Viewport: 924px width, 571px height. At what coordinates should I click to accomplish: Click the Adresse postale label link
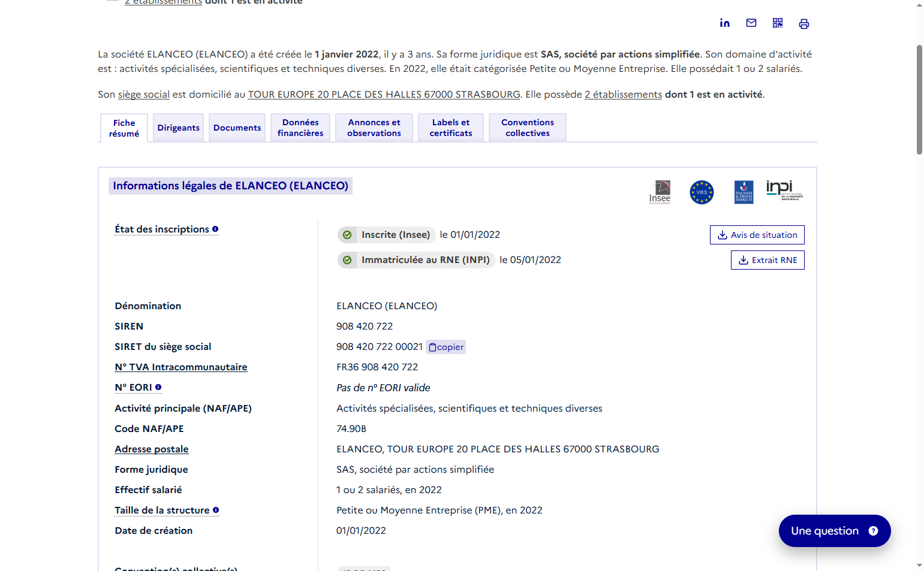point(152,449)
